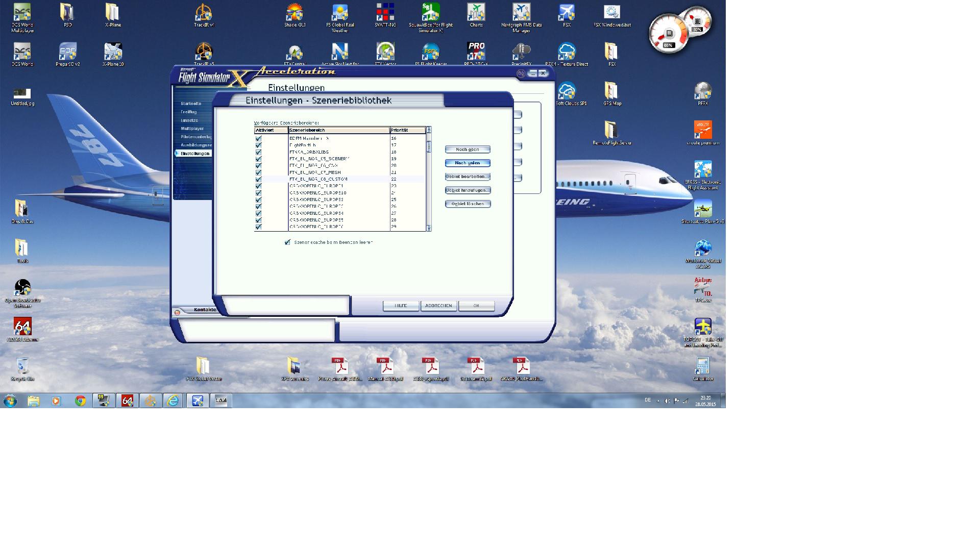Launch vroute premium from the desktop
Screen dimensions: 980x551
(703, 133)
